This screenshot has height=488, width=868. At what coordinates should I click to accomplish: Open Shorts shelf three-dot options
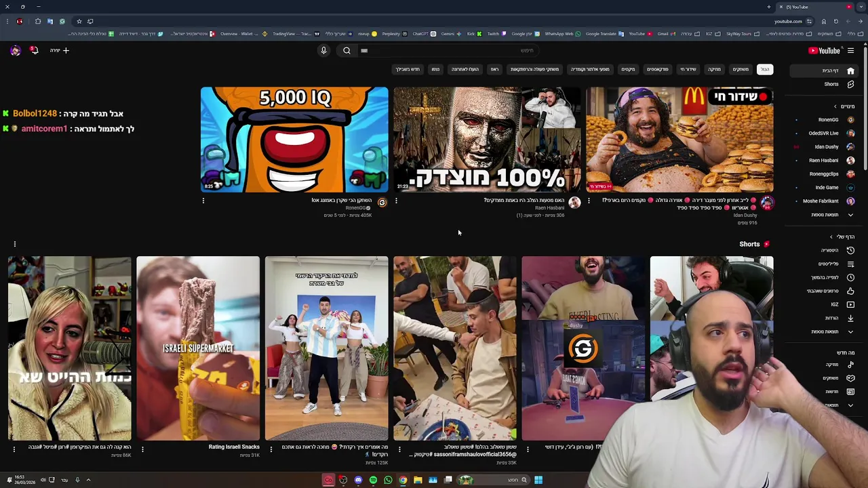[14, 244]
